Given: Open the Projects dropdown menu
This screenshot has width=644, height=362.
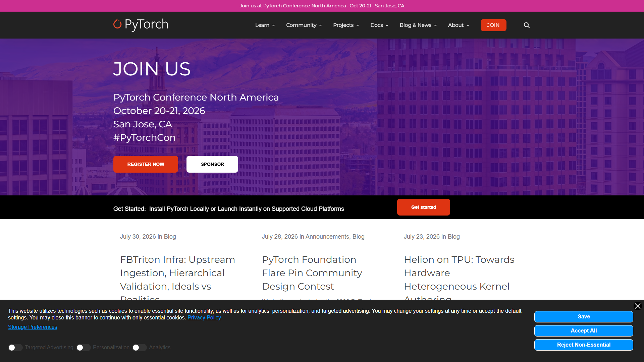Looking at the screenshot, I should tap(346, 25).
